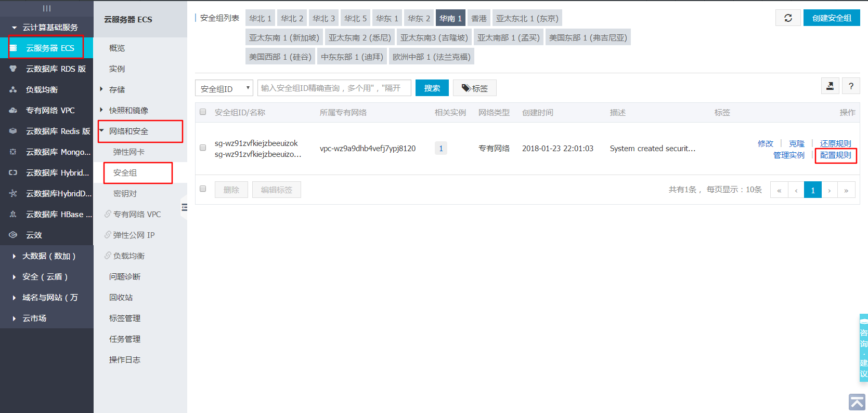
Task: Expand the 大数据（数加）section
Action: pyautogui.click(x=47, y=256)
